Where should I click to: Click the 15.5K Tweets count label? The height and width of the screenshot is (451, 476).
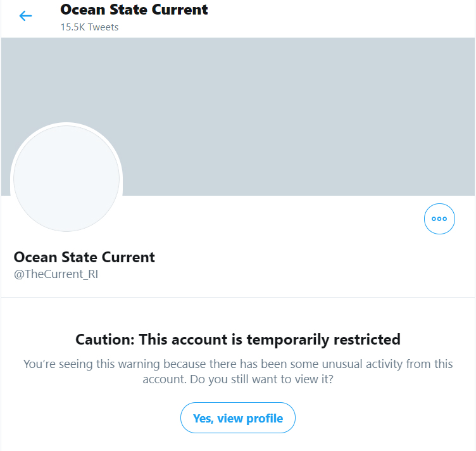click(89, 27)
